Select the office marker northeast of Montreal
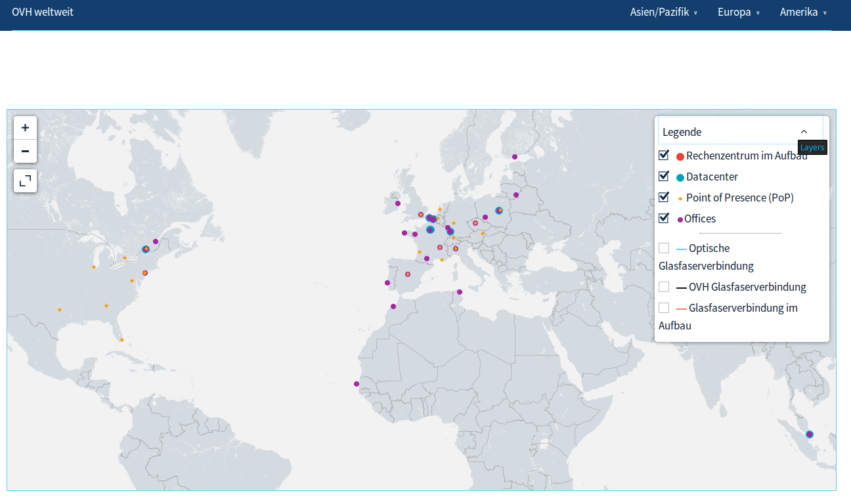 [156, 241]
